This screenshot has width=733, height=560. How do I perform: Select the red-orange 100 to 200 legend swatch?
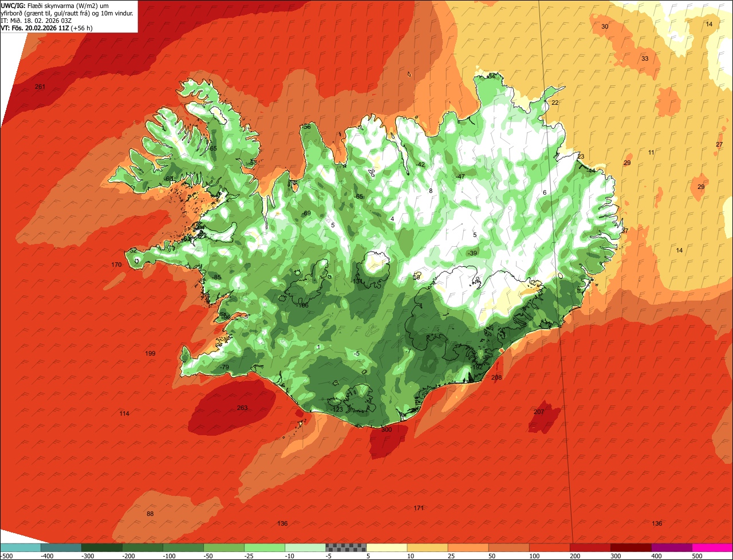click(x=549, y=547)
